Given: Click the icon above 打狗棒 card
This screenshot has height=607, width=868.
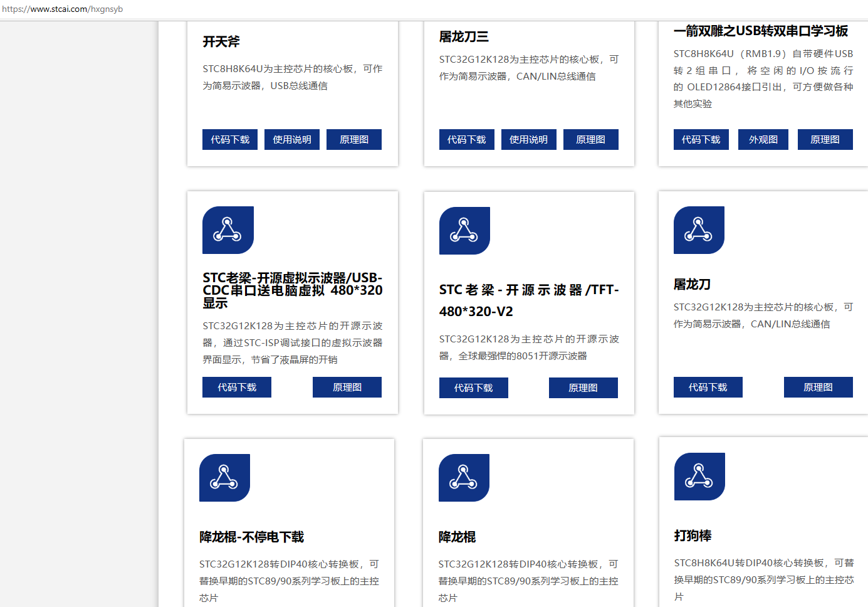Looking at the screenshot, I should tap(699, 477).
